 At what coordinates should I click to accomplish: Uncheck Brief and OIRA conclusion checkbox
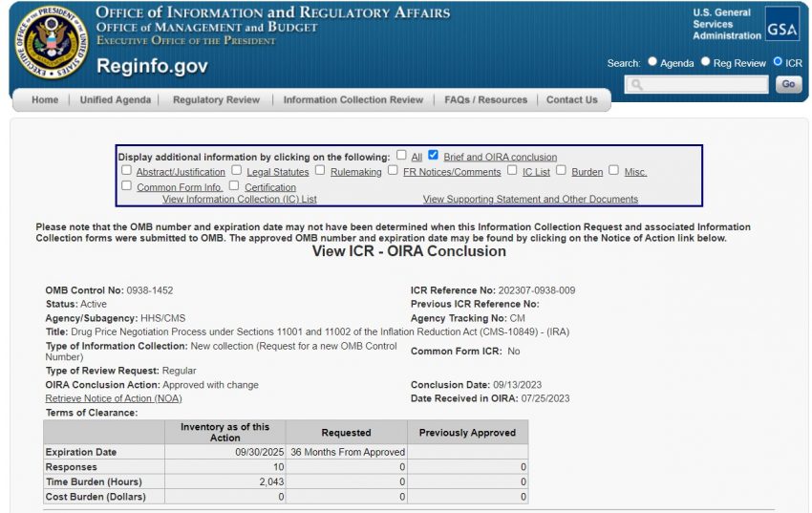coord(433,155)
